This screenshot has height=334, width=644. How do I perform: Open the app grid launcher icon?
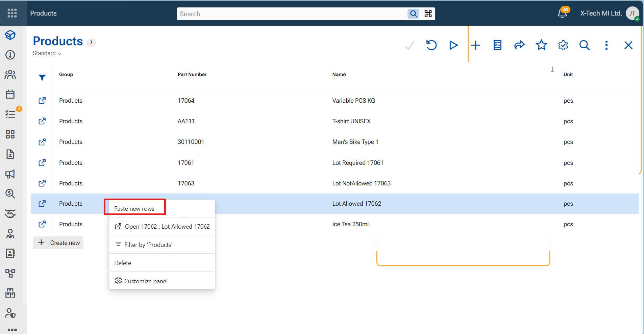click(x=12, y=13)
